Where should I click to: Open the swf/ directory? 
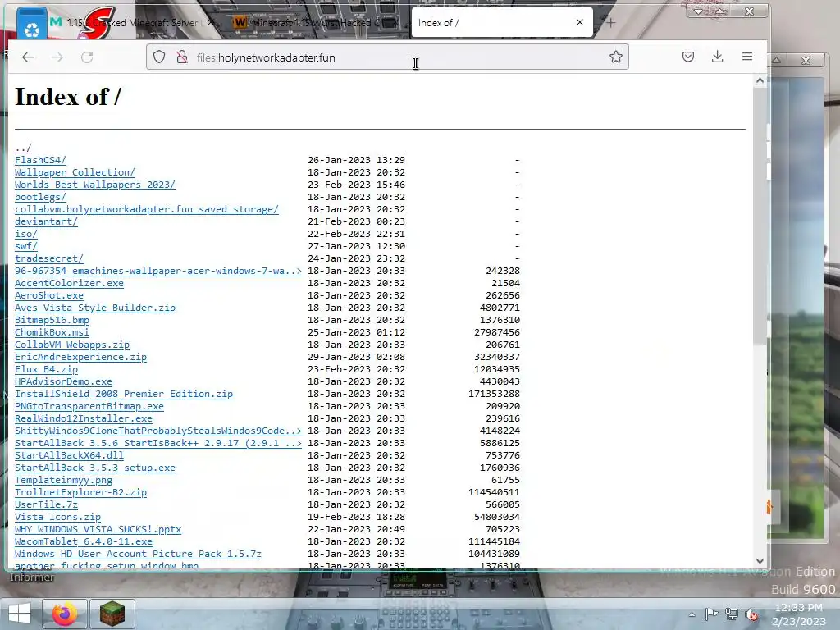(x=25, y=246)
